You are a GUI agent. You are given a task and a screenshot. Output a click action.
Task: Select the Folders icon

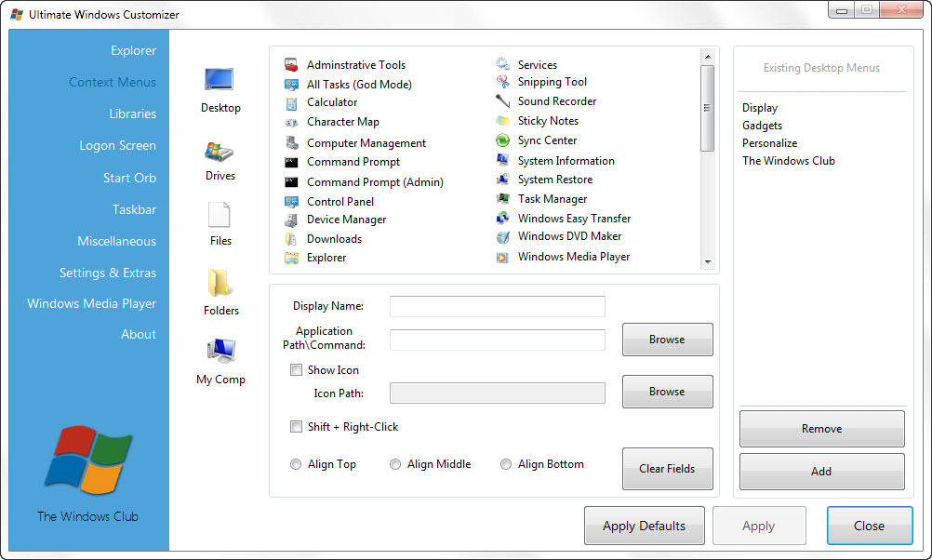click(x=220, y=287)
